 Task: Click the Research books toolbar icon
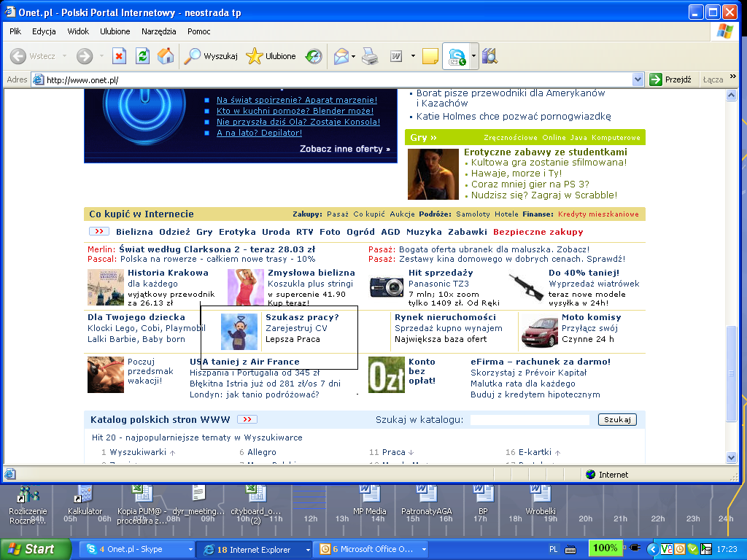pyautogui.click(x=489, y=56)
